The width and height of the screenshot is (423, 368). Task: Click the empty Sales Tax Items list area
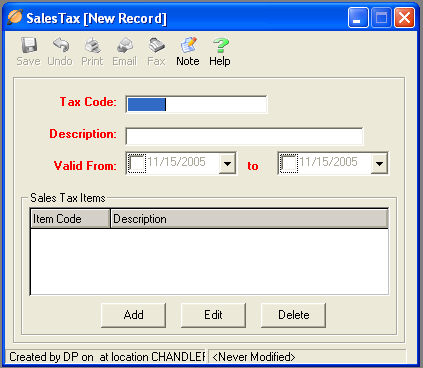[x=209, y=261]
